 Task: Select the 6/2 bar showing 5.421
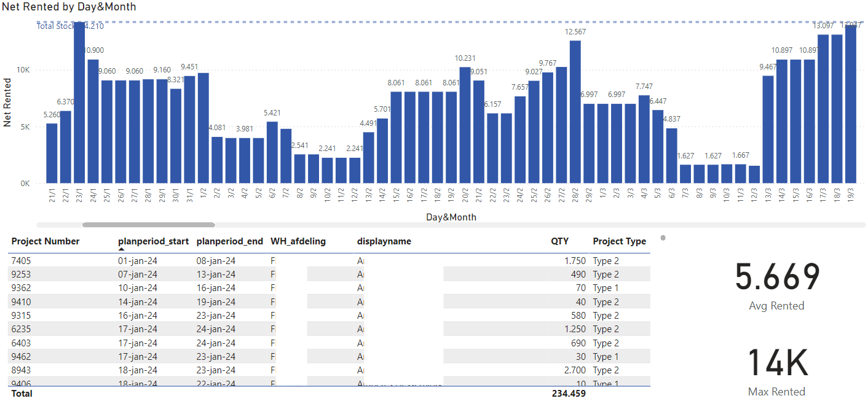tap(272, 152)
